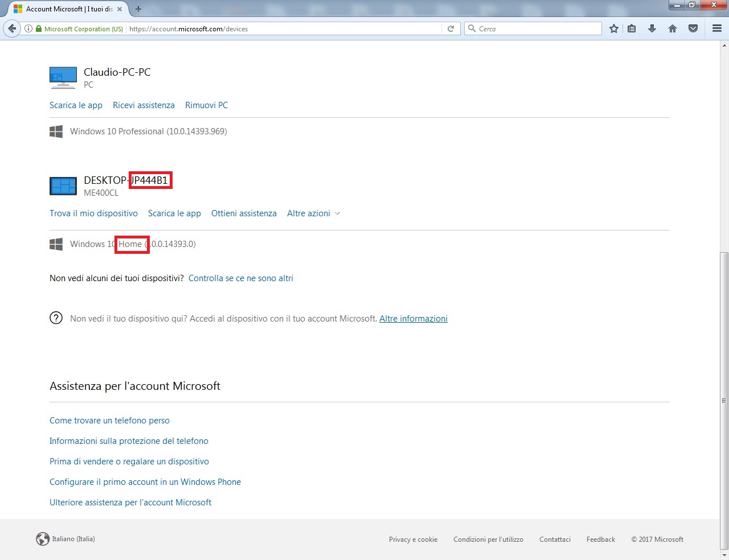Screen dimensions: 729x560
Task: Click Windows logo beside Windows 10 Professional
Action: (x=56, y=131)
